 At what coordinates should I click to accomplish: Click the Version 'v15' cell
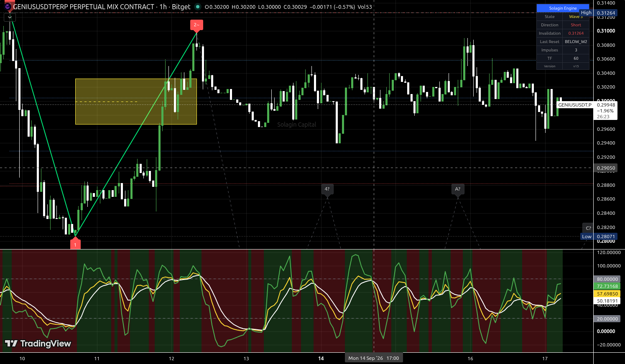[x=576, y=66]
